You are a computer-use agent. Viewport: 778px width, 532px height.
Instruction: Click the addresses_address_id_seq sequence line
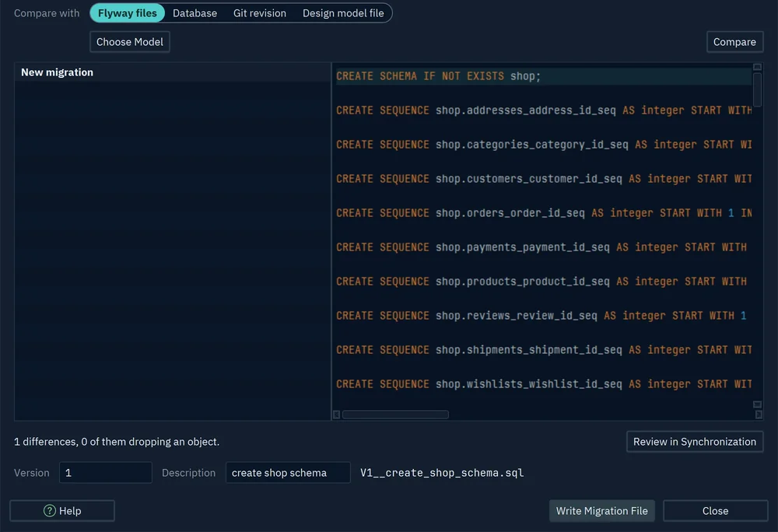(544, 110)
